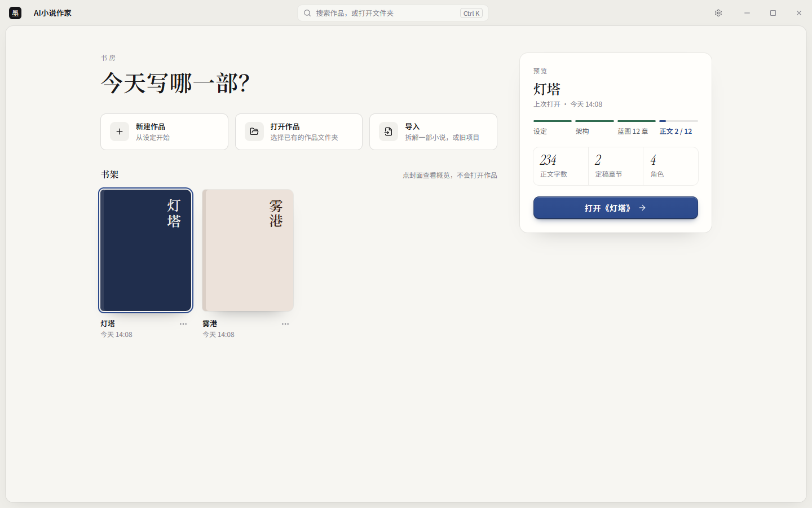Click the 书架 section heading

click(110, 174)
